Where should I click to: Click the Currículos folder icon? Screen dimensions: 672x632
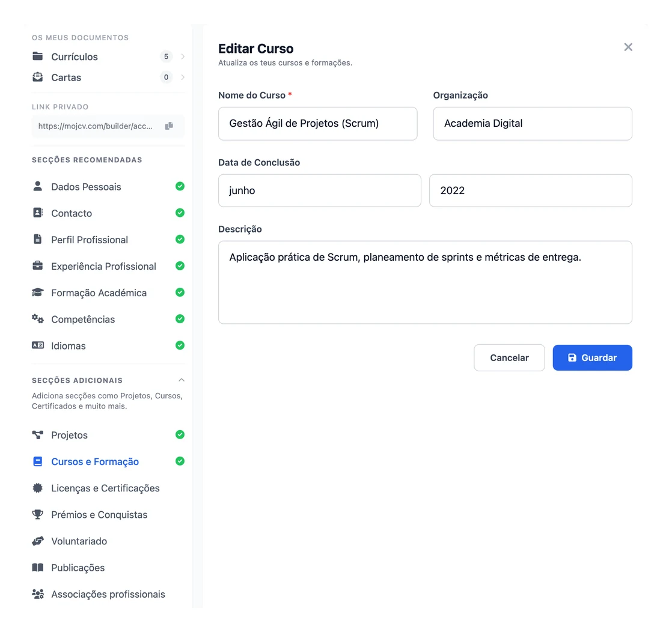click(38, 56)
